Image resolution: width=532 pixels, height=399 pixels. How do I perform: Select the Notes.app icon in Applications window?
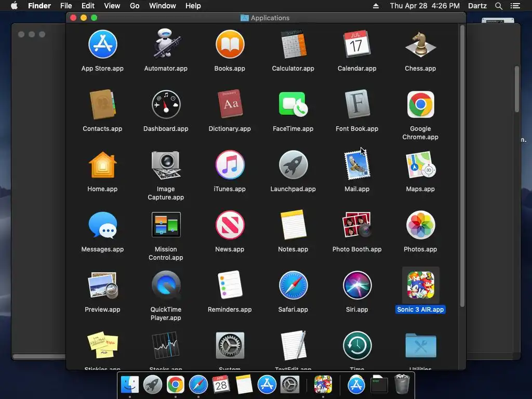293,225
